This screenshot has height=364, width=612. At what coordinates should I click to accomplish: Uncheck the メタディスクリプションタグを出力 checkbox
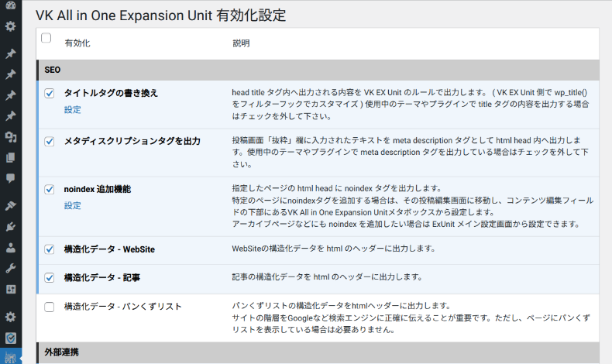pyautogui.click(x=49, y=141)
